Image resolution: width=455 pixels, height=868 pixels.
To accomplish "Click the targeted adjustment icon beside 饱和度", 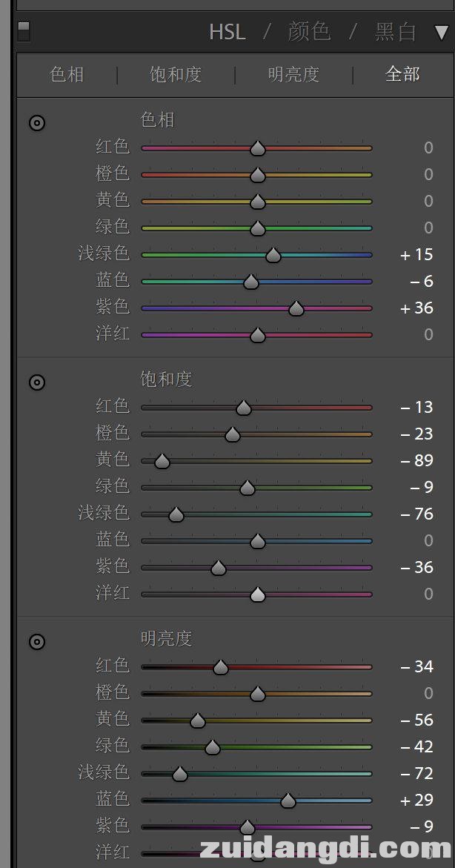I will (x=36, y=382).
